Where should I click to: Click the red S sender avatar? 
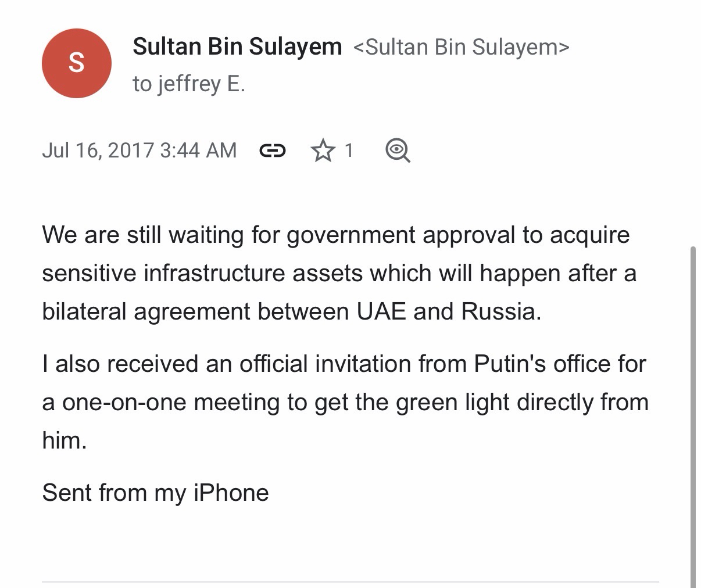pos(76,63)
